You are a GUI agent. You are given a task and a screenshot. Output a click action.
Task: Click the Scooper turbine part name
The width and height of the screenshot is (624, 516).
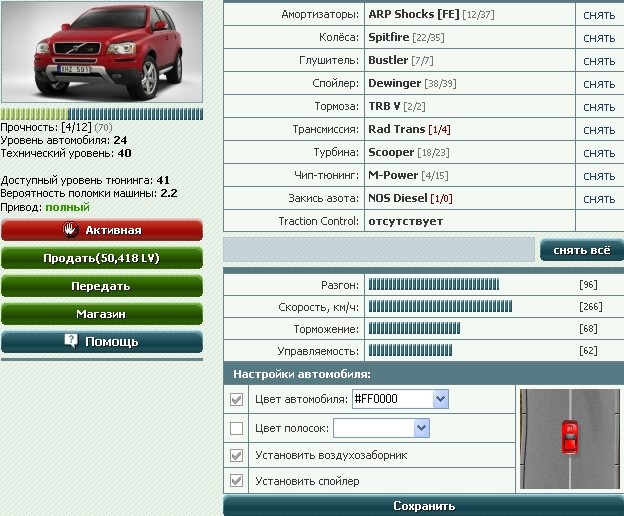point(391,152)
